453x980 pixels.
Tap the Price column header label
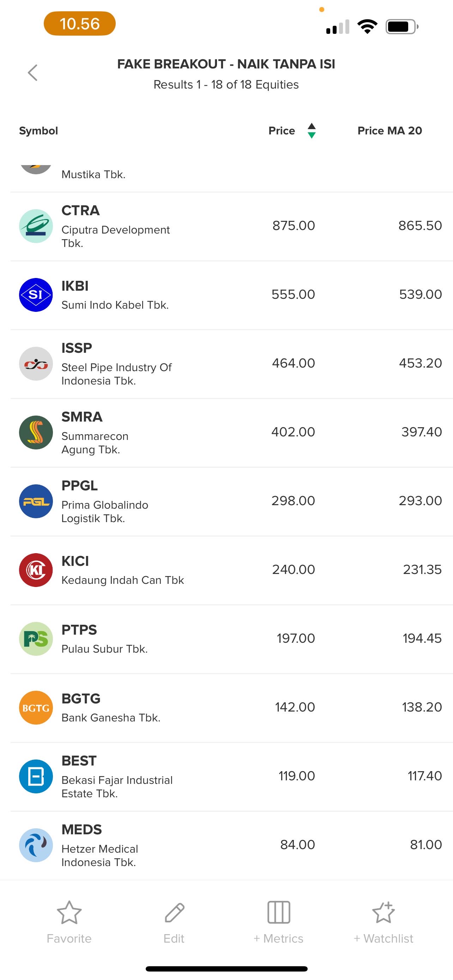click(282, 131)
